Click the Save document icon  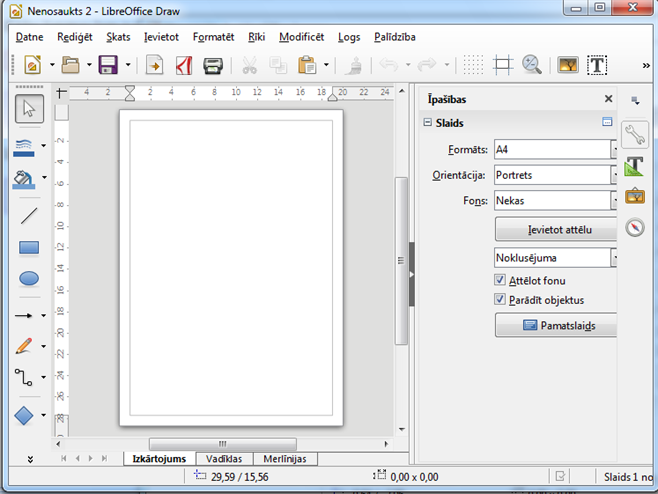coord(107,66)
